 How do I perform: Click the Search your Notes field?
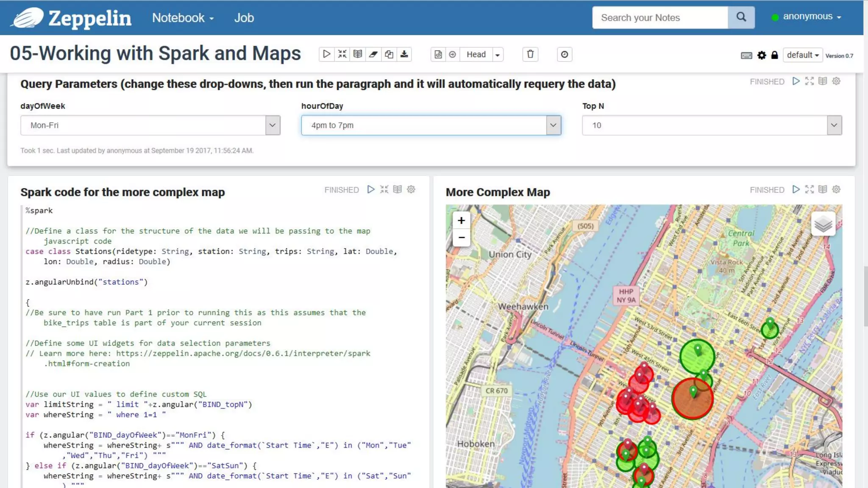[x=659, y=18]
